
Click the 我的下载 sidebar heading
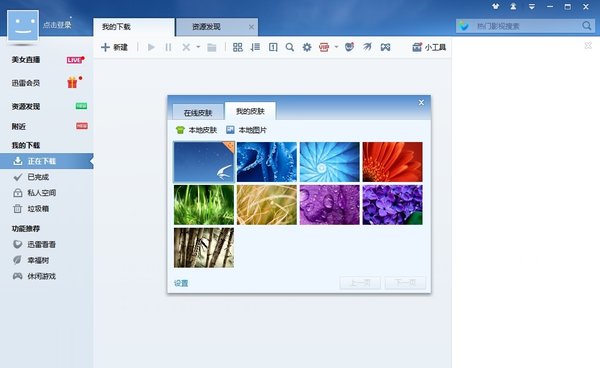tap(26, 145)
